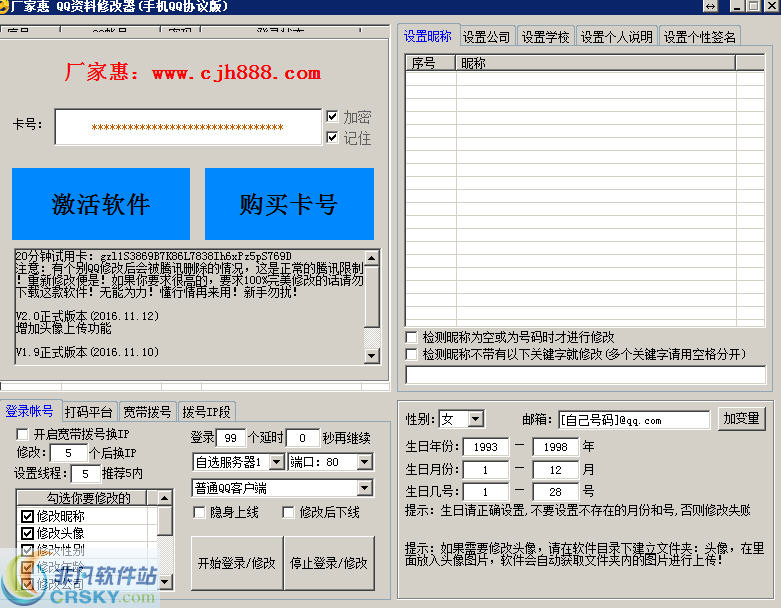781x608 pixels.
Task: Expand the 普通QQ客户端 dropdown
Action: pos(365,488)
